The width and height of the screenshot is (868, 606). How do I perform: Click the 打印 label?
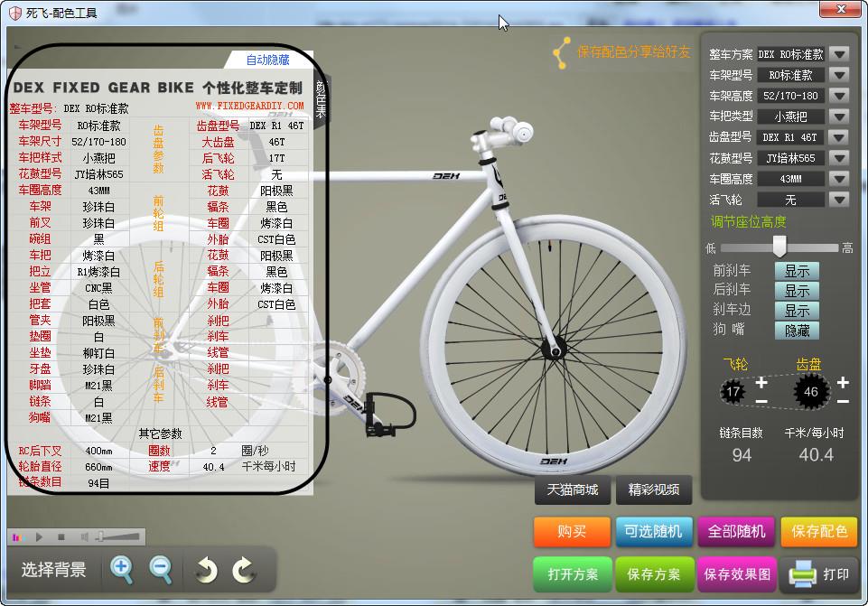(x=835, y=574)
